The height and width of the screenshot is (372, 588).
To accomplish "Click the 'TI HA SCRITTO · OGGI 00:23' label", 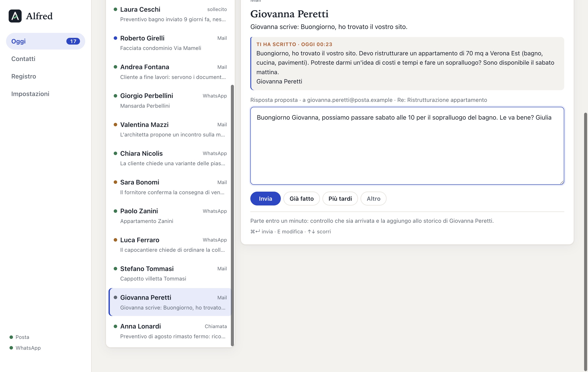I will [294, 45].
